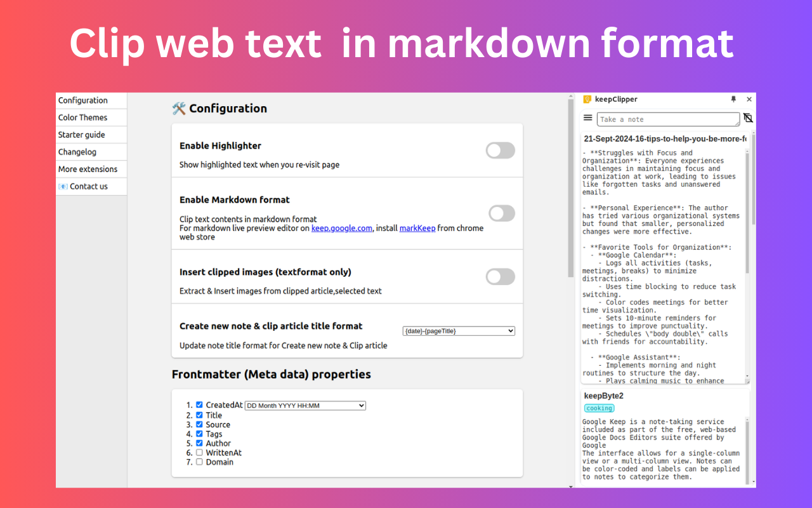Click the Take a note input field
Screen dimensions: 812x508
(x=667, y=119)
